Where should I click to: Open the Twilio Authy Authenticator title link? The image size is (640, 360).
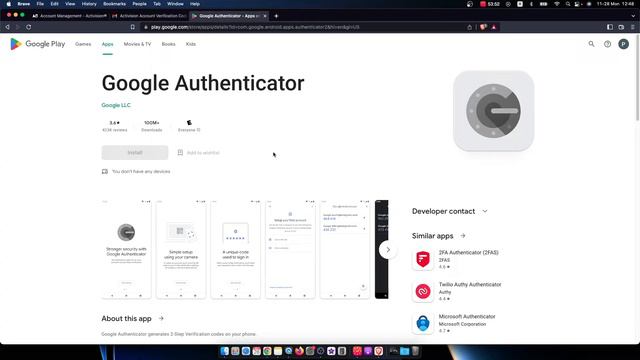470,284
